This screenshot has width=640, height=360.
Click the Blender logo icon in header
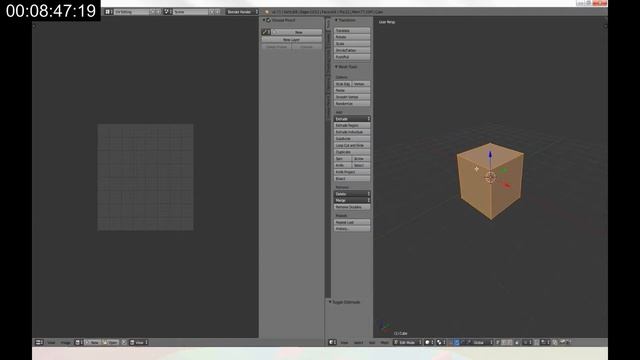[266, 12]
